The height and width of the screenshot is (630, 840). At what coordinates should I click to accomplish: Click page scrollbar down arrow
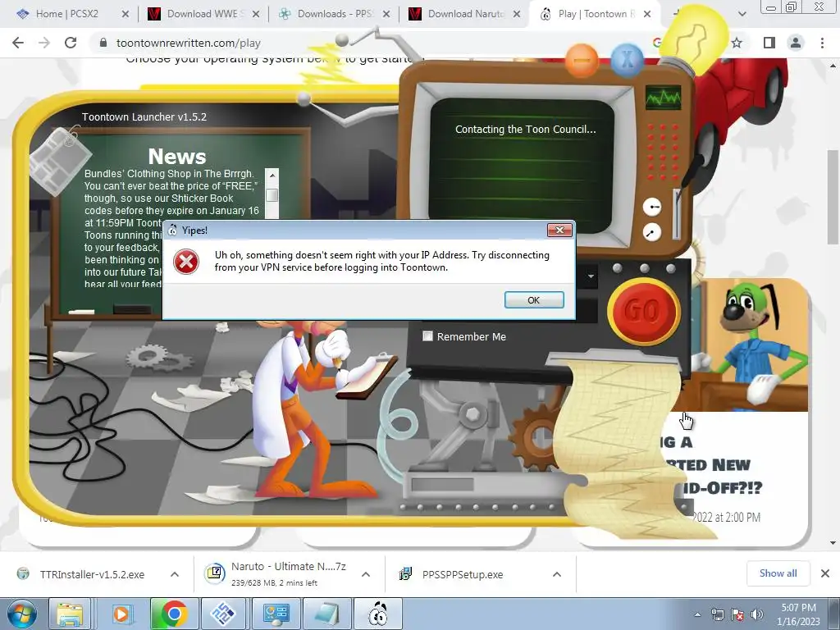click(833, 543)
